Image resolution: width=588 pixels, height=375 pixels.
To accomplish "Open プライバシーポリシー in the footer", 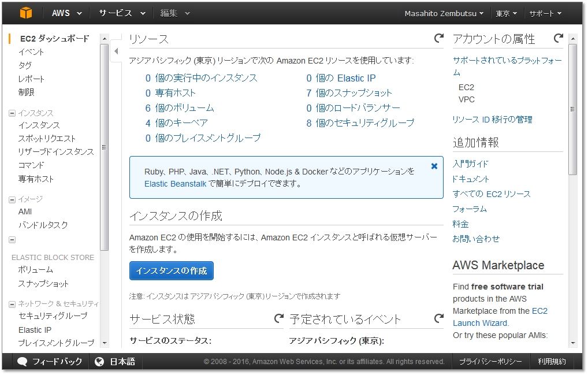I will [490, 362].
